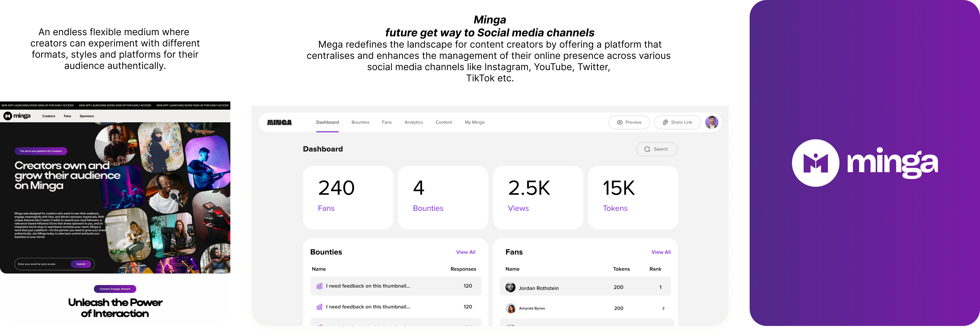Click the all-in-one platform for Creators badge
Image resolution: width=980 pixels, height=336 pixels.
click(x=41, y=151)
